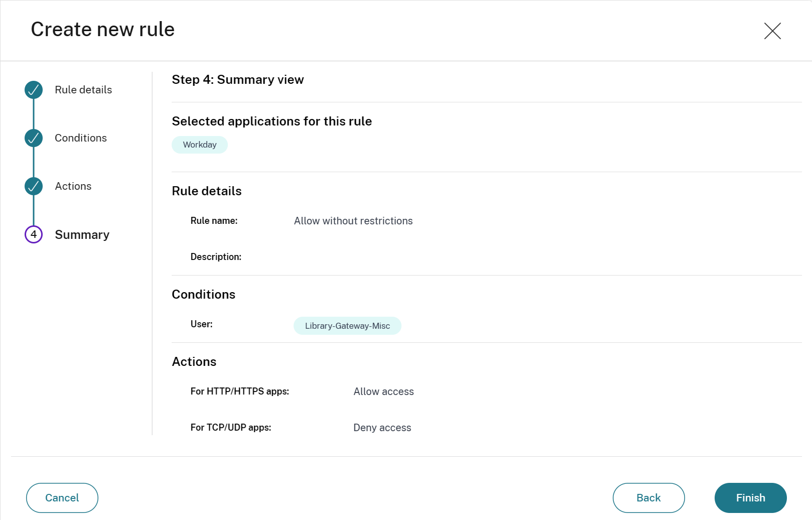Click the Library-Gateway-Misc user chip
This screenshot has height=520, width=812.
pyautogui.click(x=347, y=326)
